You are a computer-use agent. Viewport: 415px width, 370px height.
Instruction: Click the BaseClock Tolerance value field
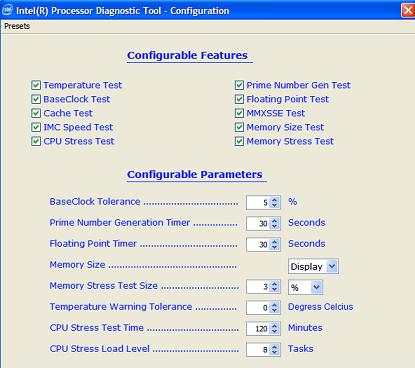(x=259, y=202)
